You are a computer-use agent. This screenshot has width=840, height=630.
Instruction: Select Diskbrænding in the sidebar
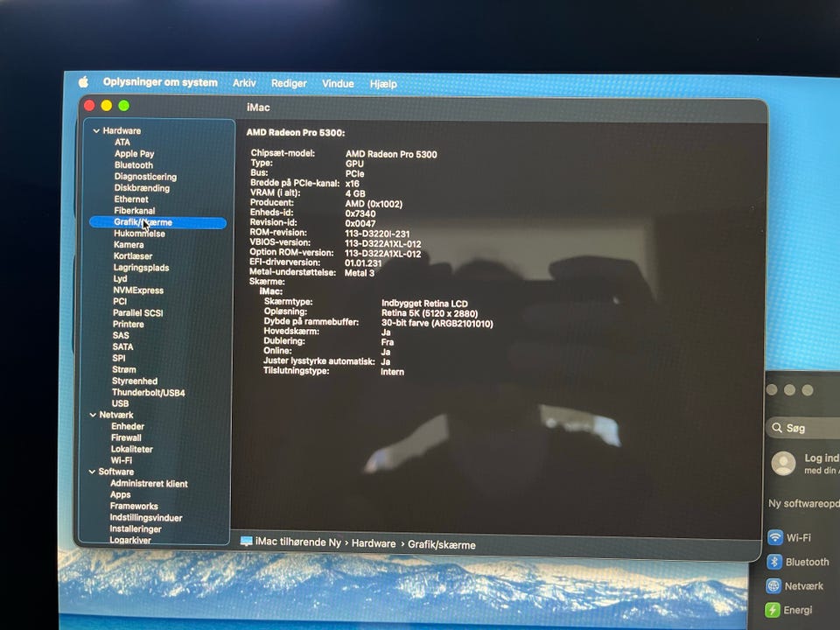coord(142,188)
